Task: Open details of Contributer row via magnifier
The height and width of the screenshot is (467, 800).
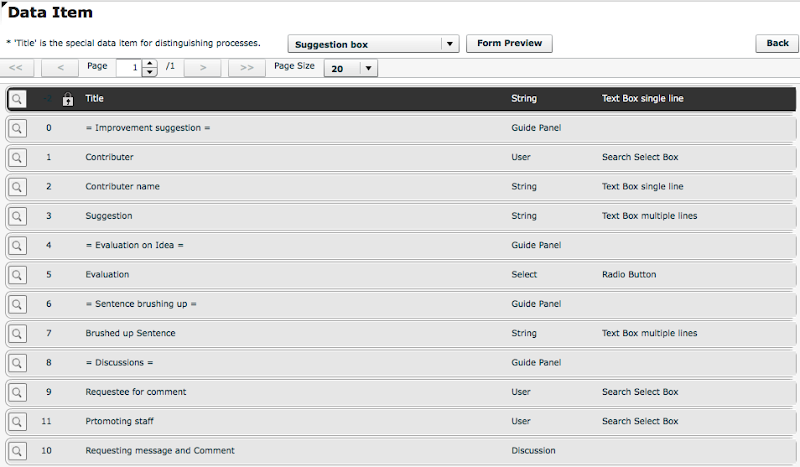Action: (18, 158)
